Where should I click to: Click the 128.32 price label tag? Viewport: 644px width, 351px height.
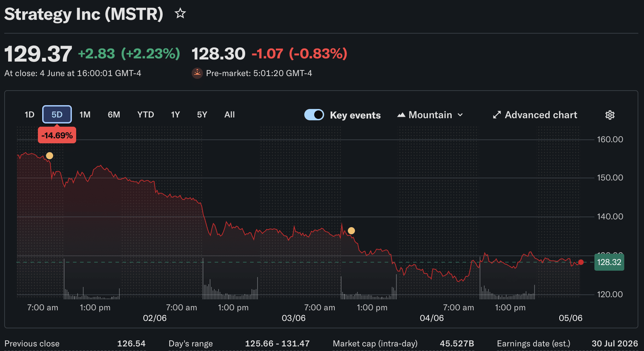[x=609, y=262]
